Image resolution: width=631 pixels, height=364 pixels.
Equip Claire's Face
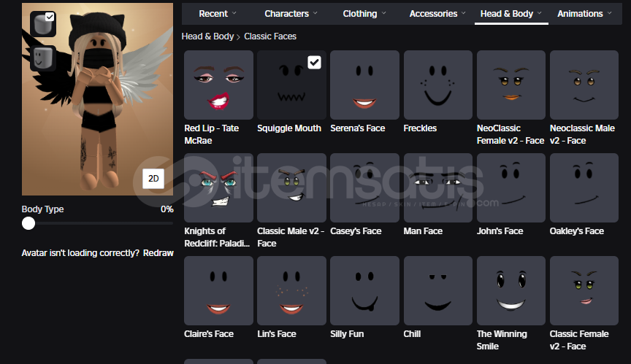pyautogui.click(x=218, y=290)
